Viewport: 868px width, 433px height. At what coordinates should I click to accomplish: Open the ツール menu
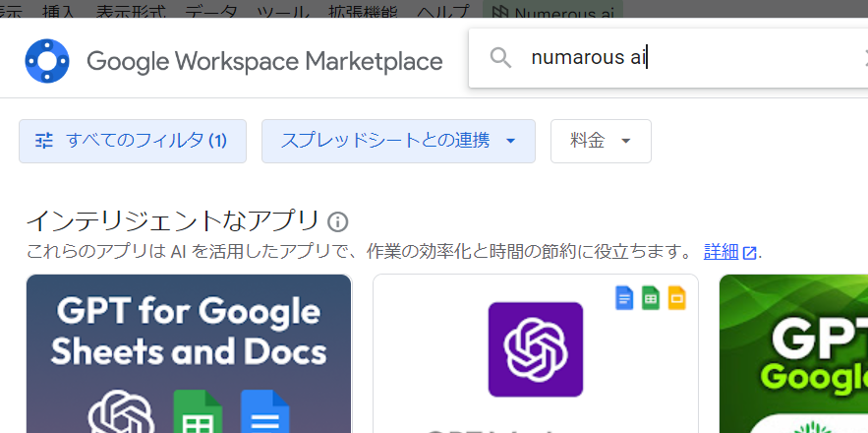coord(282,13)
